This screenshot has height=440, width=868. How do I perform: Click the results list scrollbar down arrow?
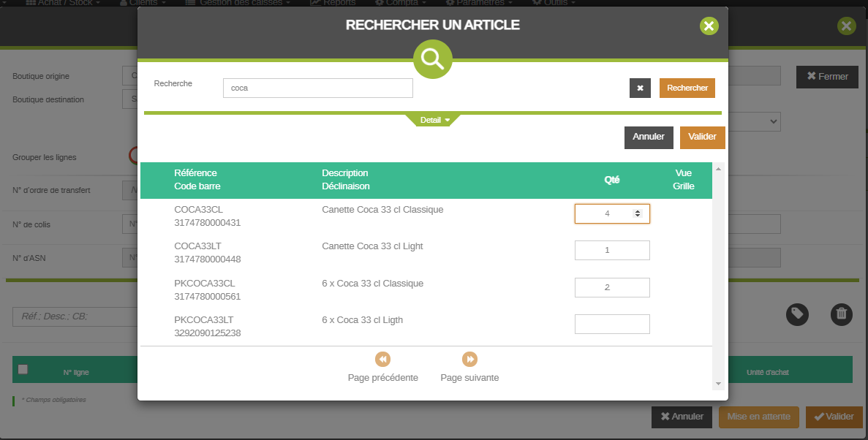pos(718,384)
